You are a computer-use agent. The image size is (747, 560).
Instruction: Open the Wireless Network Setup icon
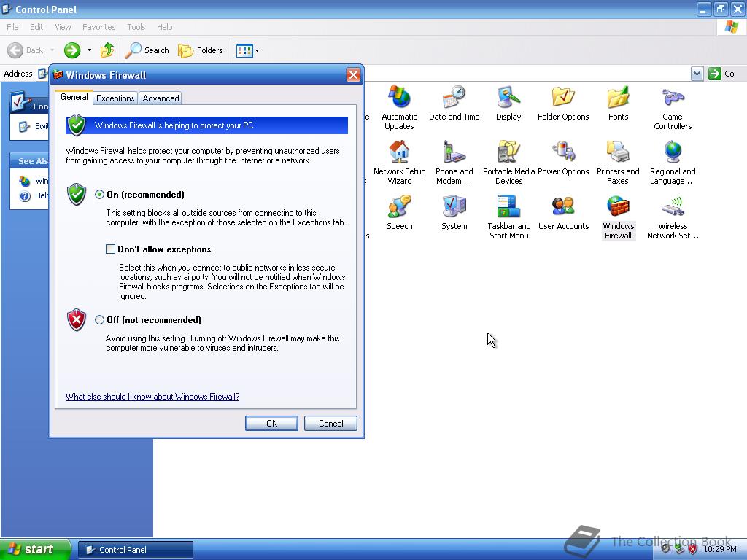672,217
